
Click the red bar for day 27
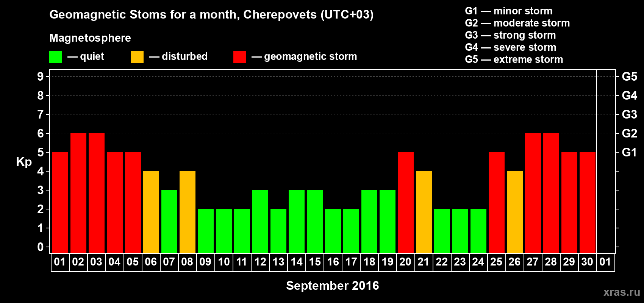click(533, 193)
